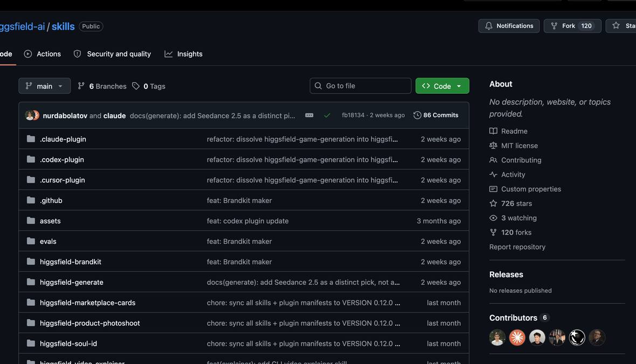Viewport: 636px width, 364px height.
Task: Click the Actions play icon
Action: tap(27, 54)
